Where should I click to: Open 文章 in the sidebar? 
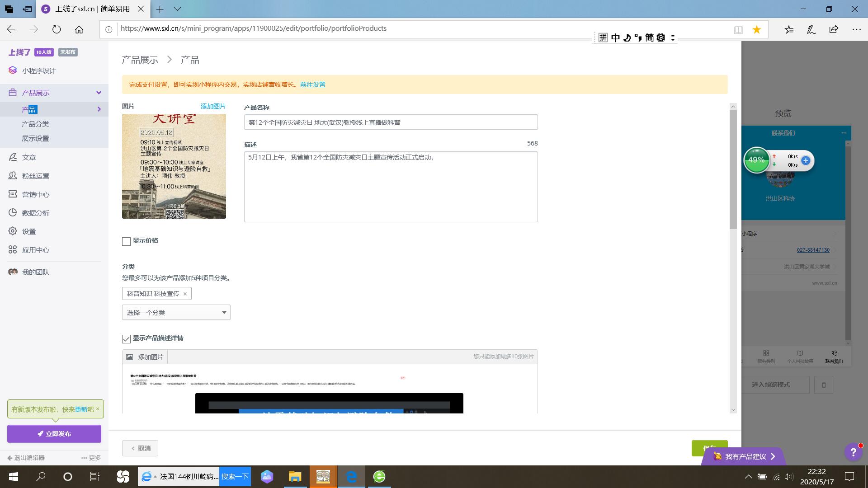(x=29, y=157)
